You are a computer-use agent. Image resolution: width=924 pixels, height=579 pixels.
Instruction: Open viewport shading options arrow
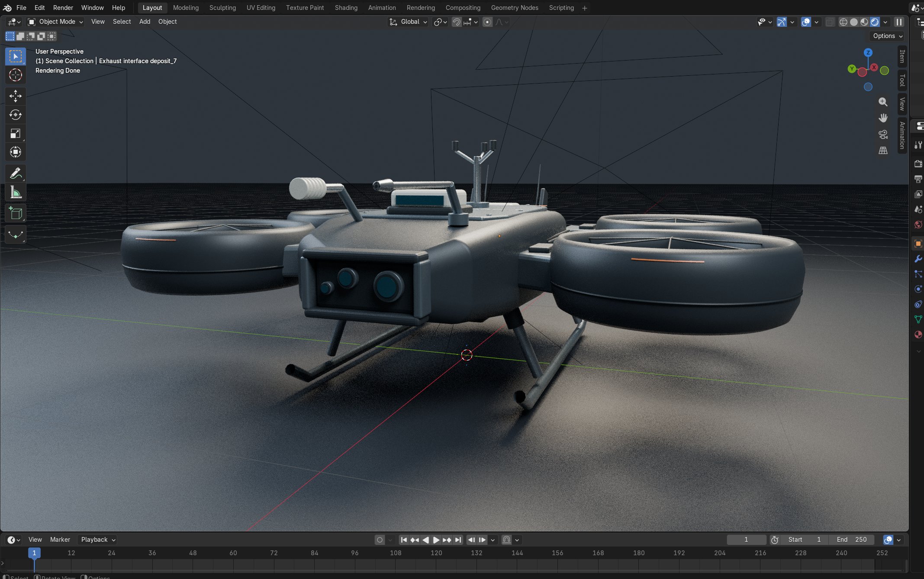click(885, 22)
